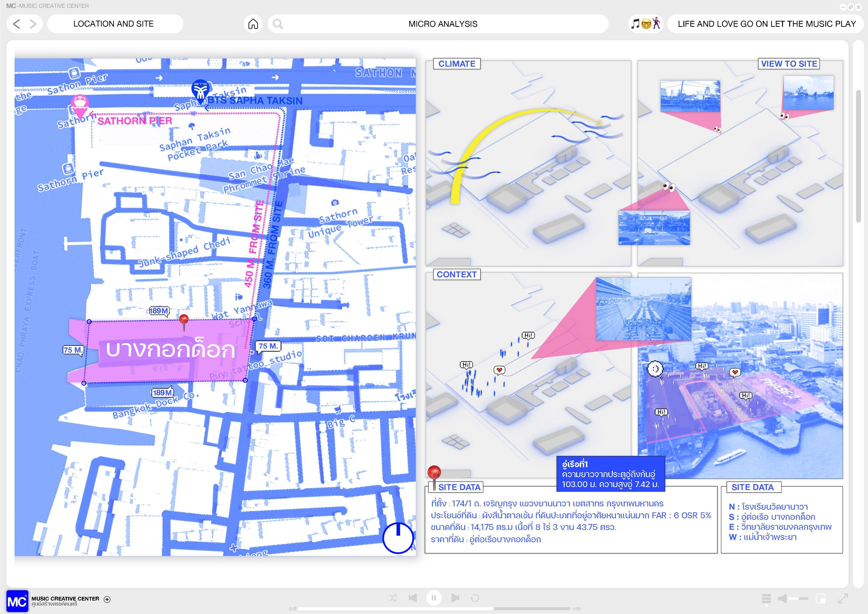This screenshot has width=868, height=614.
Task: Toggle repeat playback
Action: tap(475, 598)
